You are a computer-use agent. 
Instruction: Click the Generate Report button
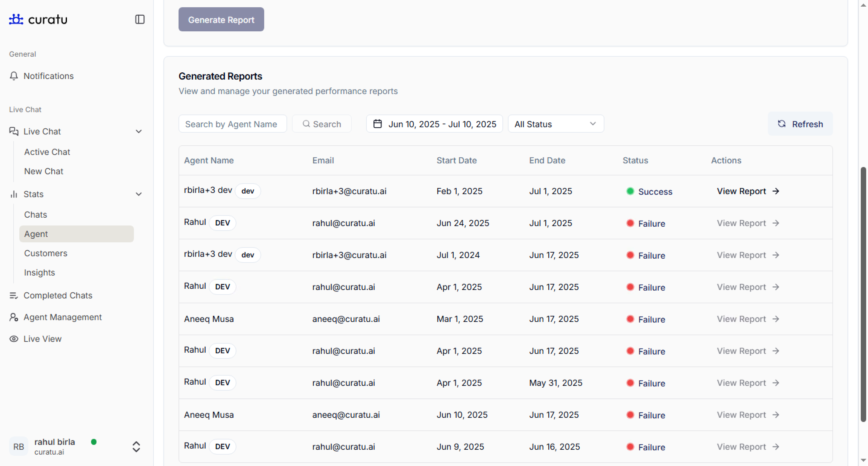pos(221,20)
